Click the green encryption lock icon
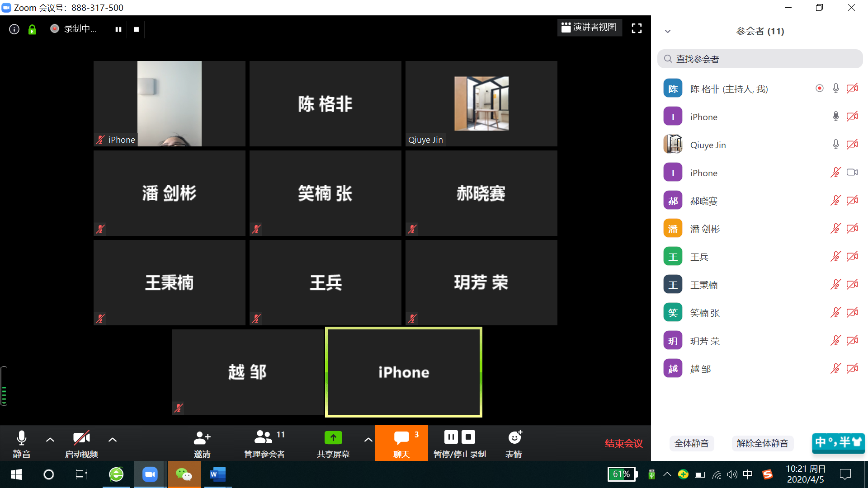Image resolution: width=868 pixels, height=488 pixels. tap(32, 29)
